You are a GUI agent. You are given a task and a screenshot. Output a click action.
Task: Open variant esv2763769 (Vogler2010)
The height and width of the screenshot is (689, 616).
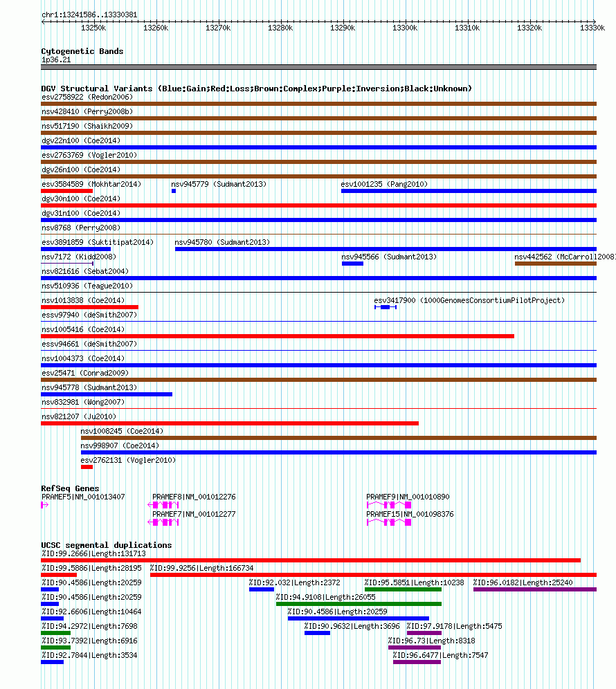tap(319, 162)
